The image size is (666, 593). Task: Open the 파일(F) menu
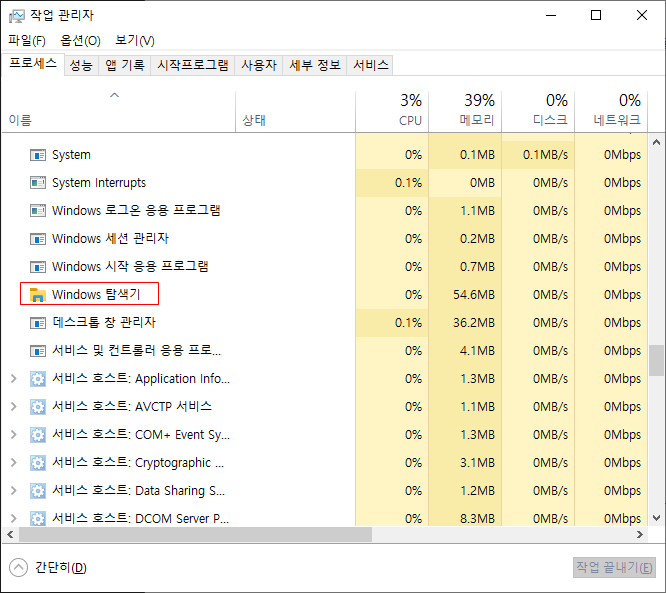(x=27, y=40)
